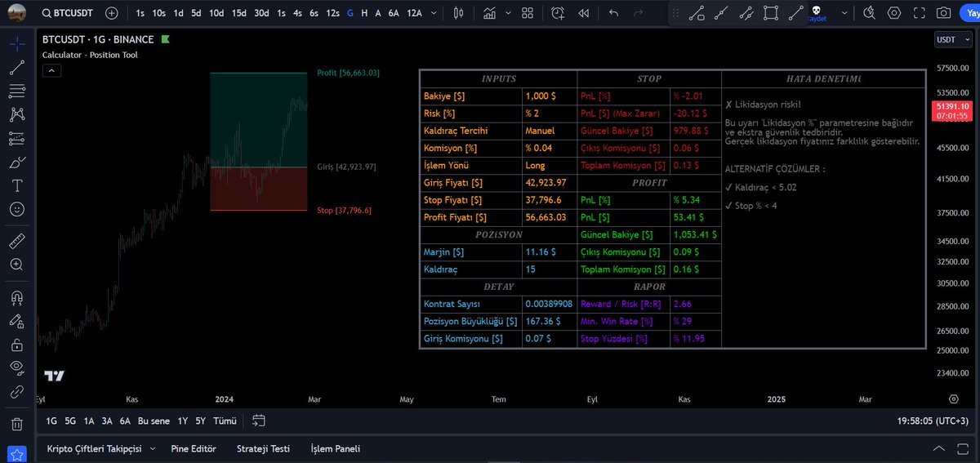Screen dimensions: 980x463
Task: Open the skull-named saved layout
Action: tap(817, 12)
